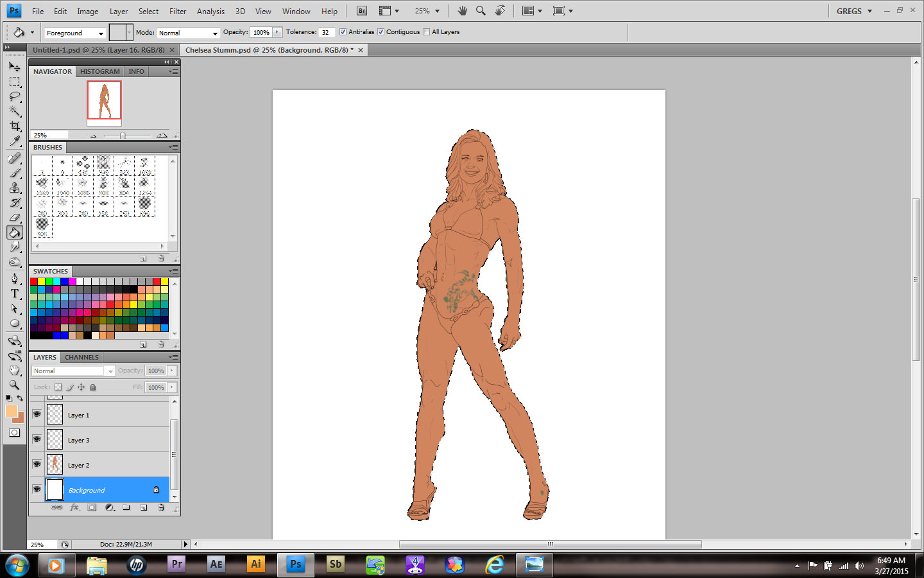
Task: Select the Clone Stamp tool
Action: (x=15, y=188)
